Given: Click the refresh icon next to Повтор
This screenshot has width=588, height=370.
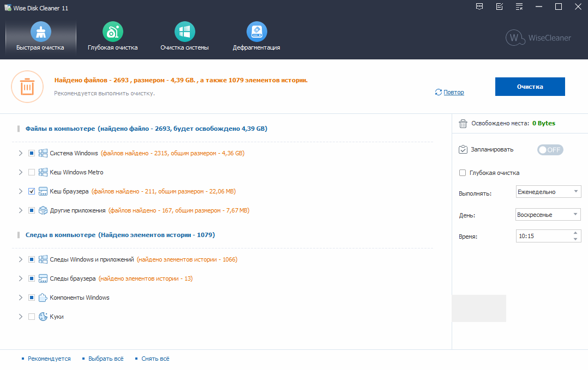Looking at the screenshot, I should point(439,92).
